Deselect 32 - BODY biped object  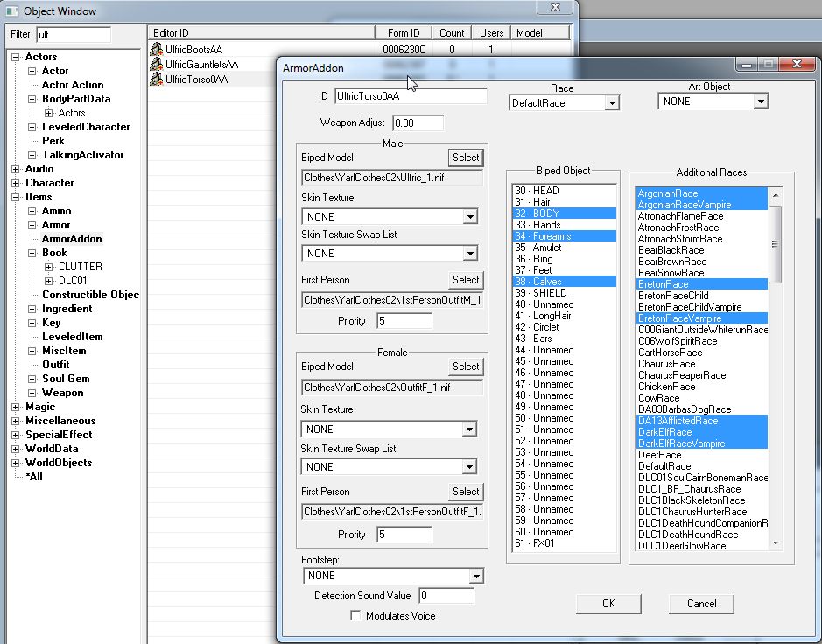pyautogui.click(x=564, y=213)
